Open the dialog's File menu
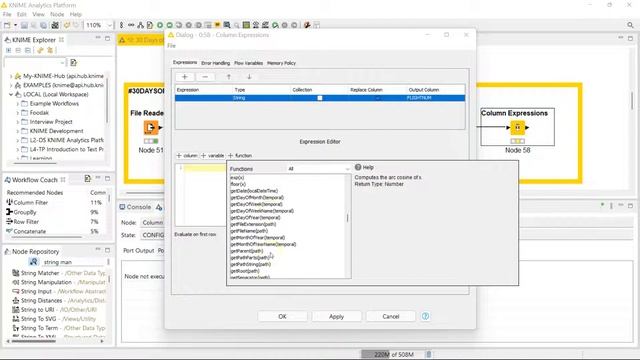This screenshot has height=360, width=640. (x=171, y=46)
